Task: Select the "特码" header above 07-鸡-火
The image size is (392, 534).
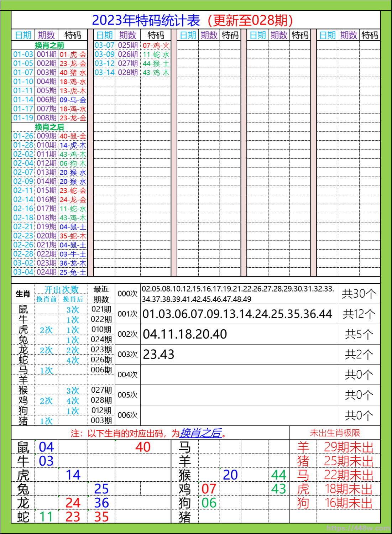Action: click(x=156, y=35)
